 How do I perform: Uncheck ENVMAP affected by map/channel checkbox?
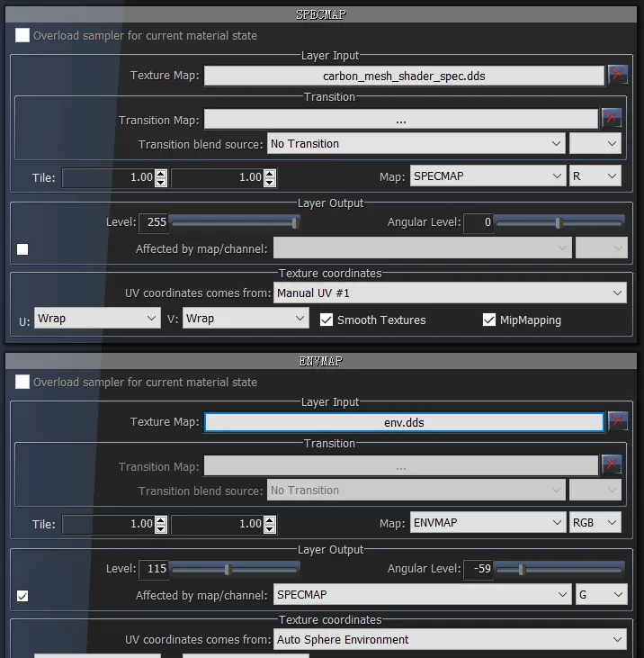coord(22,595)
